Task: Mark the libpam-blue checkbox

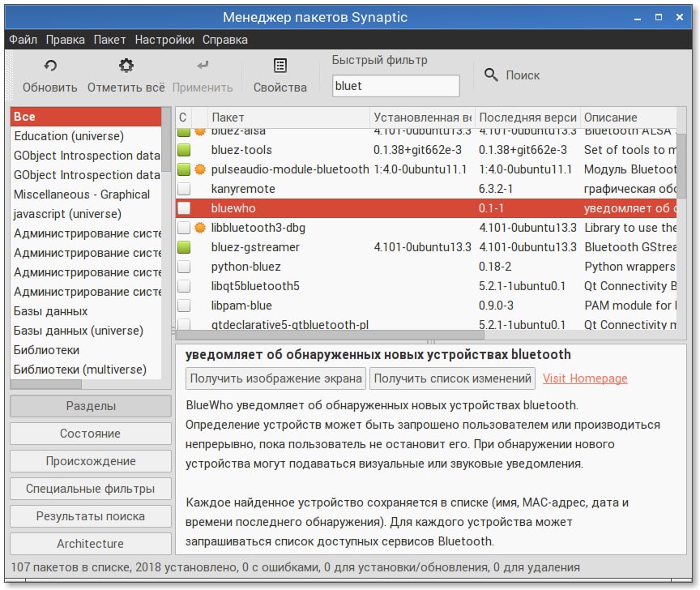Action: point(184,306)
